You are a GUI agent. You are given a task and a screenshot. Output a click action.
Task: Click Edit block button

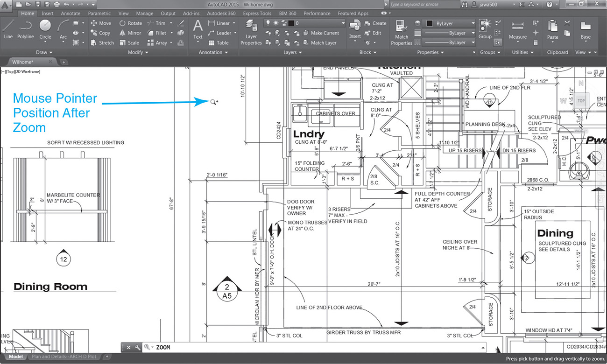(373, 33)
